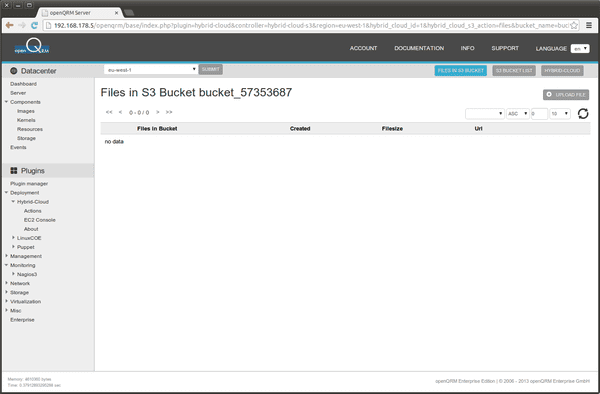
Task: Open EC2 Console under Hybrid-Cloud
Action: 40,220
